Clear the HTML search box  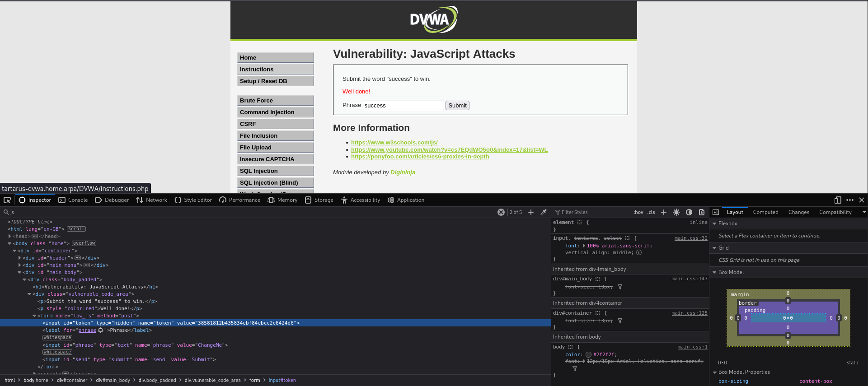click(501, 212)
